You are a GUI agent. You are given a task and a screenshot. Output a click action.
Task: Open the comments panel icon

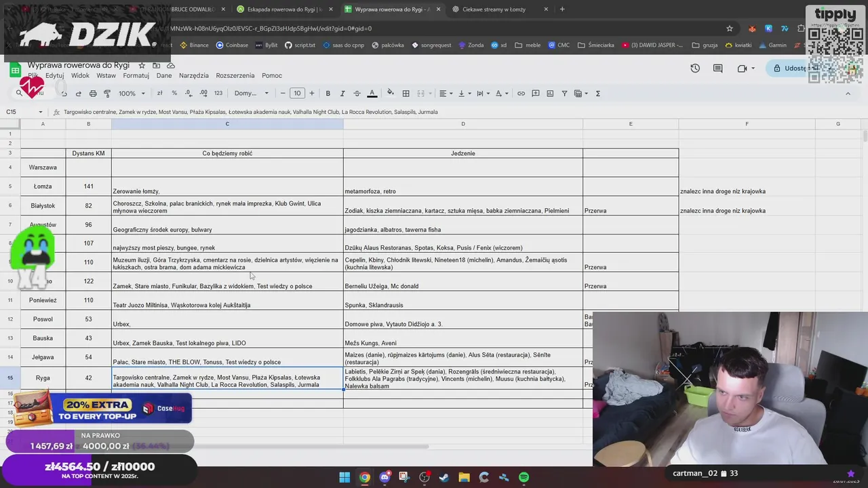pos(718,68)
